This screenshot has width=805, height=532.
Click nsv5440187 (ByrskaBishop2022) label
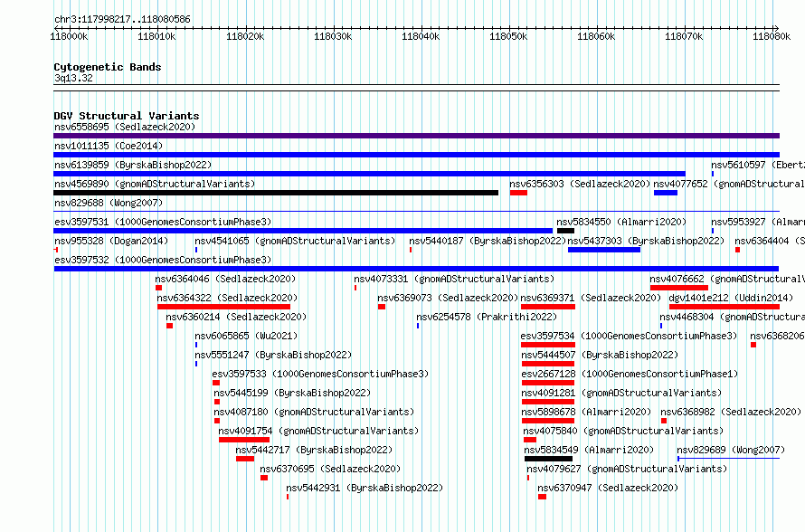tap(488, 241)
